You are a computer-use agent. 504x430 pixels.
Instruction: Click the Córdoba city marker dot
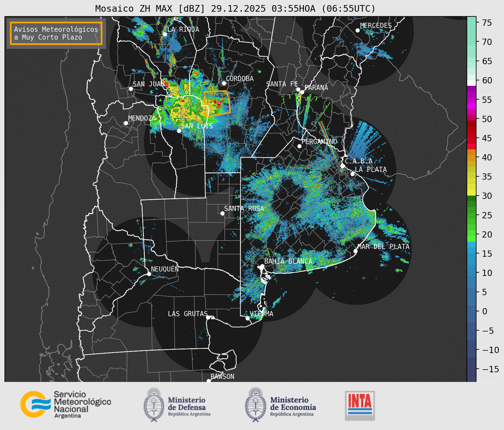click(x=224, y=83)
